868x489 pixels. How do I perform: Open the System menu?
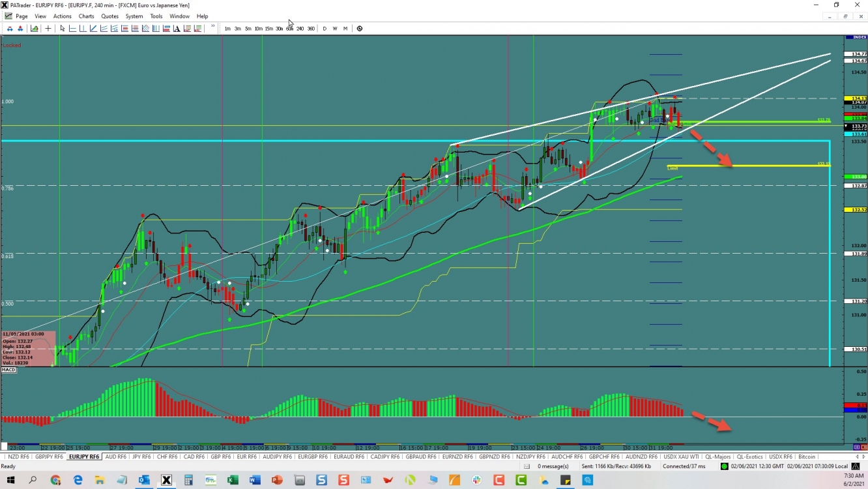tap(134, 16)
